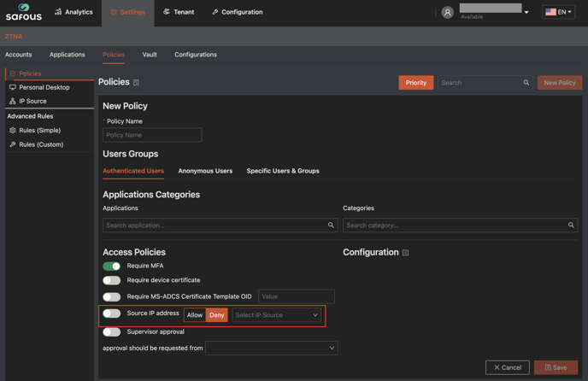Switch to the Anonymous Users tab

(x=205, y=171)
